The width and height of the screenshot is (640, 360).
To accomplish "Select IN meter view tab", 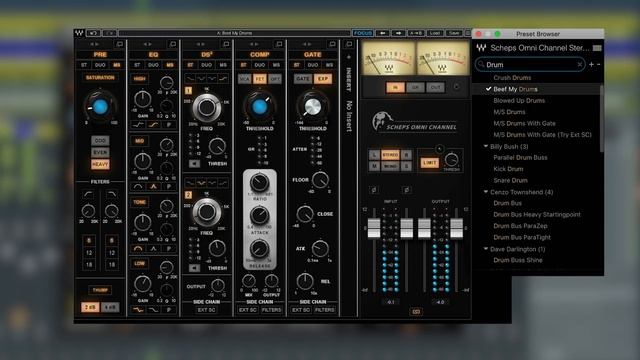I will [395, 87].
